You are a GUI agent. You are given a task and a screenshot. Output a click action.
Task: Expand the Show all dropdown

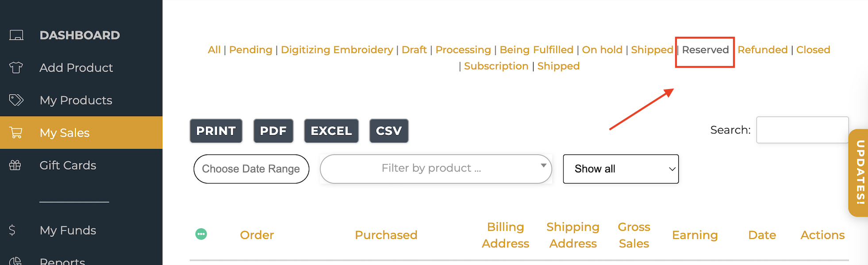tap(620, 169)
